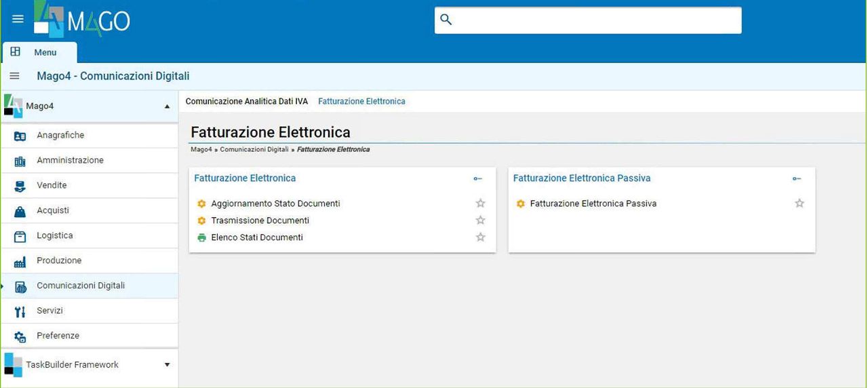Switch to Comunicazione Analitica Dati IVA tab

pyautogui.click(x=247, y=101)
